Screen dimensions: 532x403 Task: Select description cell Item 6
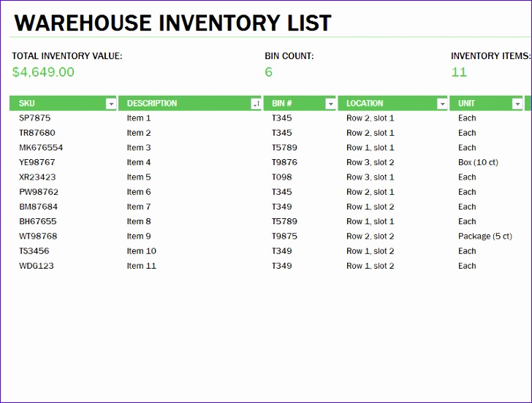point(139,192)
